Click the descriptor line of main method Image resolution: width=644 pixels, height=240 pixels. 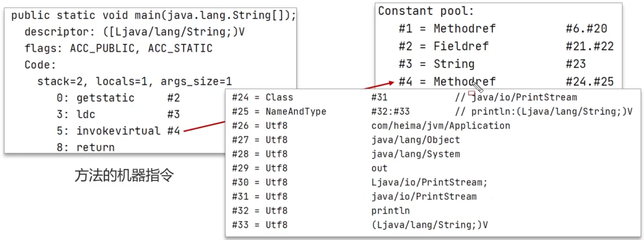[134, 32]
